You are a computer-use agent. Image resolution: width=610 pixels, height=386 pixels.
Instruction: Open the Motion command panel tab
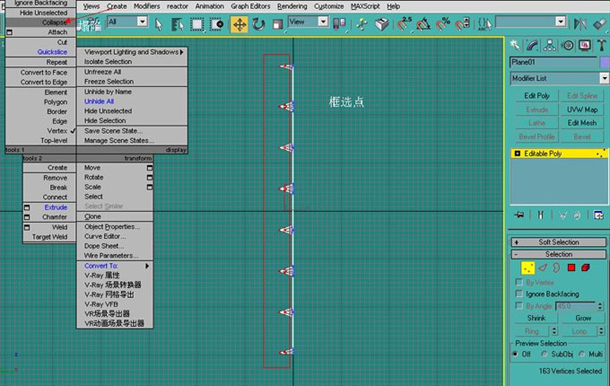click(x=568, y=46)
